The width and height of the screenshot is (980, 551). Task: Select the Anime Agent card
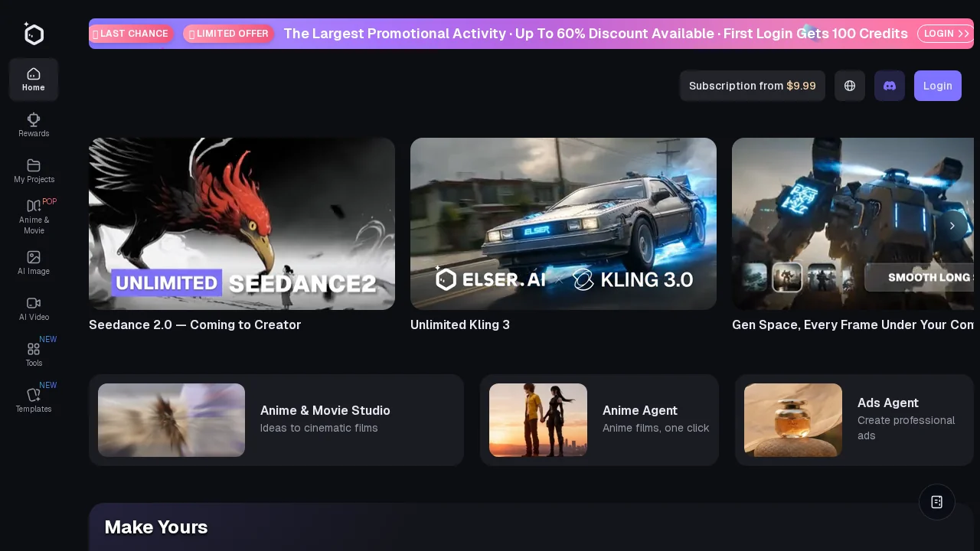599,419
